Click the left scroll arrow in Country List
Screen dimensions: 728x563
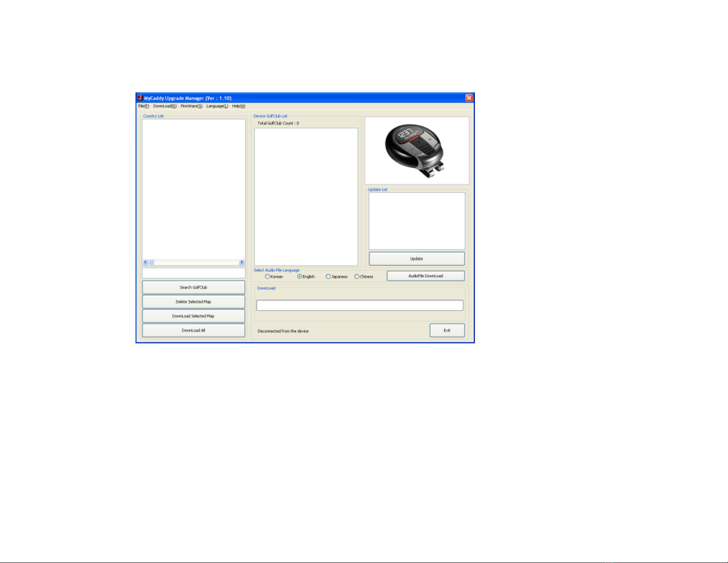(146, 262)
